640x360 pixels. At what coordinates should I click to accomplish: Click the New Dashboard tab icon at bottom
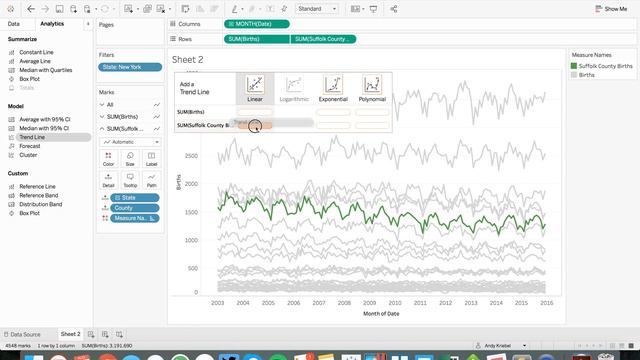click(x=105, y=334)
